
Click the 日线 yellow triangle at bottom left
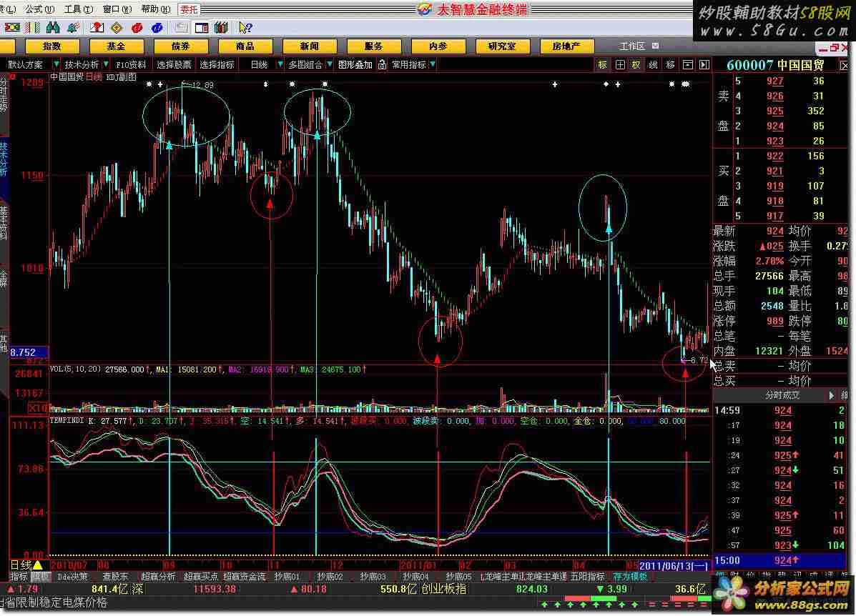click(38, 565)
